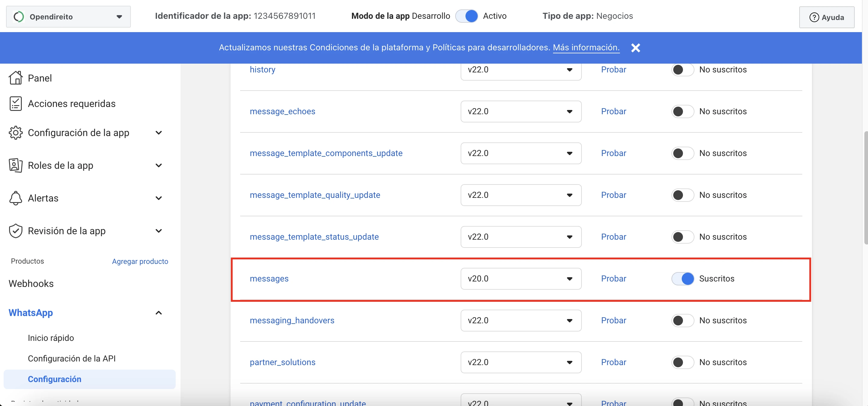Select the Acciones requeridas clipboard icon

[x=15, y=104]
